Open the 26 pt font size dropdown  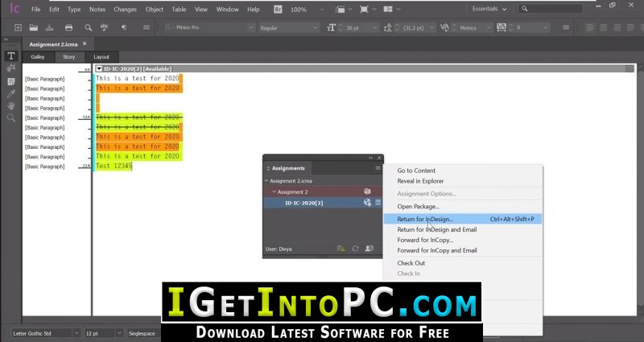click(374, 27)
